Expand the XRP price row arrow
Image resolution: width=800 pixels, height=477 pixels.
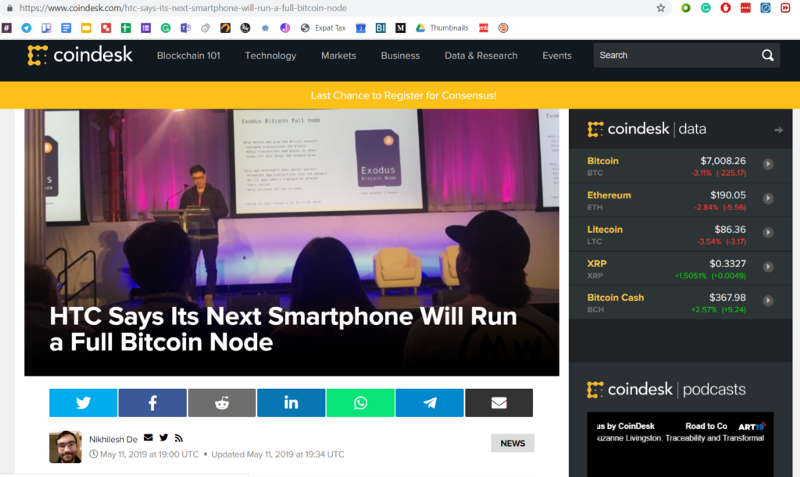pos(768,266)
